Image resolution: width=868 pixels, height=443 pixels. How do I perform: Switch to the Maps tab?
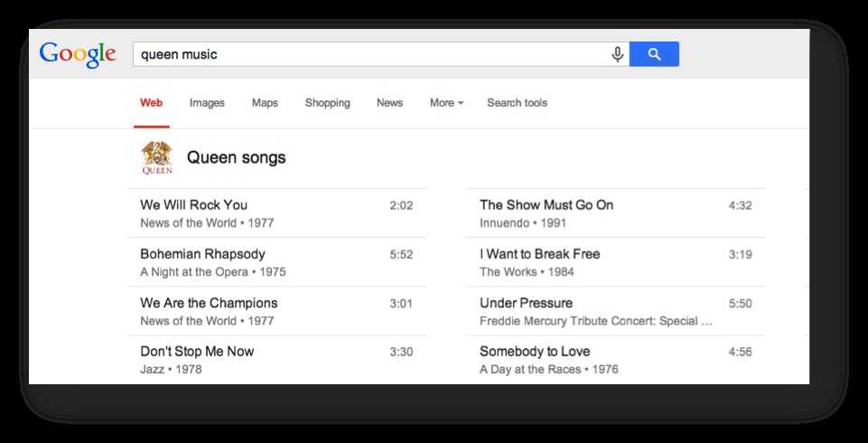point(265,103)
